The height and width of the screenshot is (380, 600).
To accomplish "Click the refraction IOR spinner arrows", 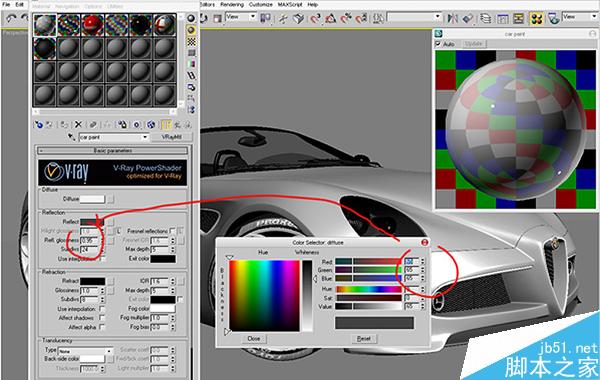I will (173, 281).
